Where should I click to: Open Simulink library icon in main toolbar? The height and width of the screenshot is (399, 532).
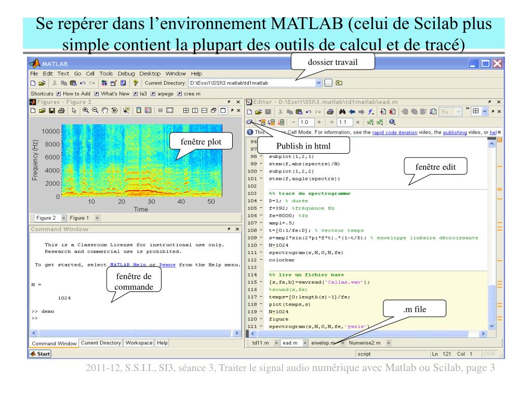[104, 83]
